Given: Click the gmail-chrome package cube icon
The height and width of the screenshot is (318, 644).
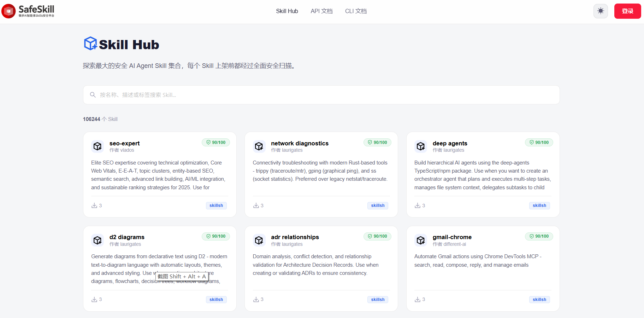Looking at the screenshot, I should pyautogui.click(x=421, y=240).
